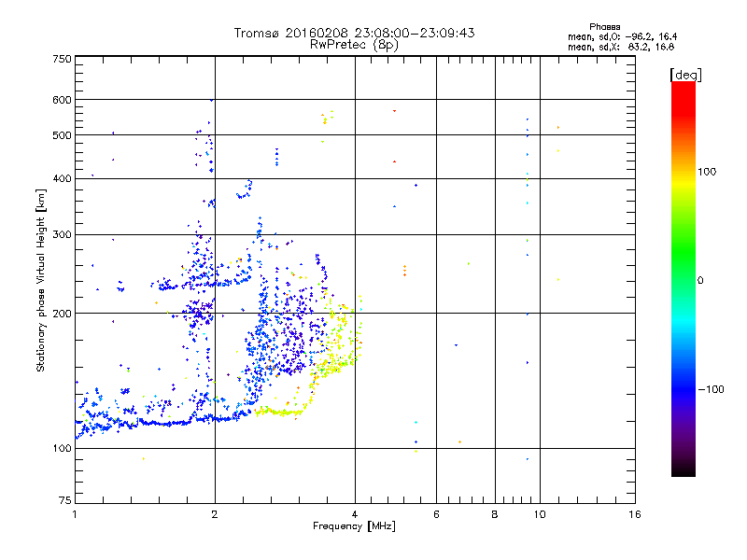Click the colorbar label "-100"

(x=712, y=389)
